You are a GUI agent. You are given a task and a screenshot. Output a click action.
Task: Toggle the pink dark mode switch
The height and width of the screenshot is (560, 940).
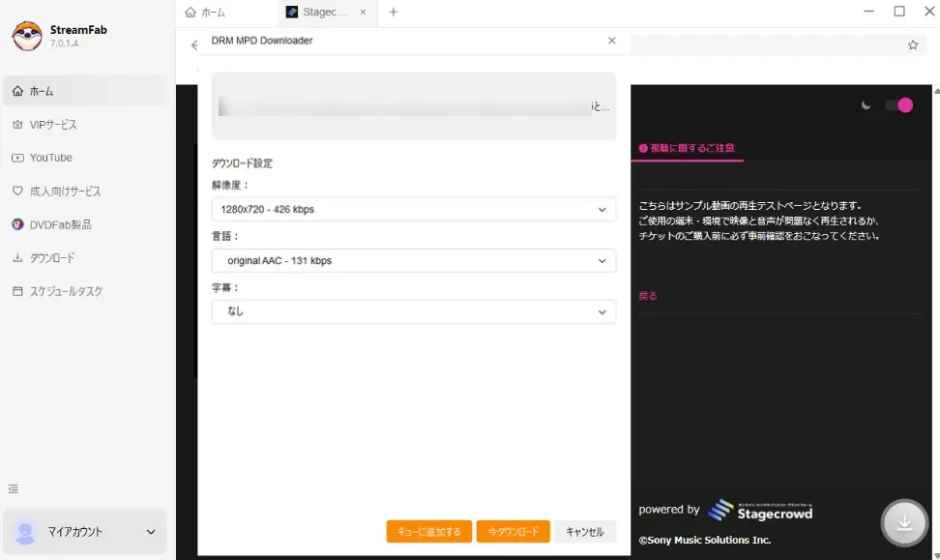(x=899, y=105)
